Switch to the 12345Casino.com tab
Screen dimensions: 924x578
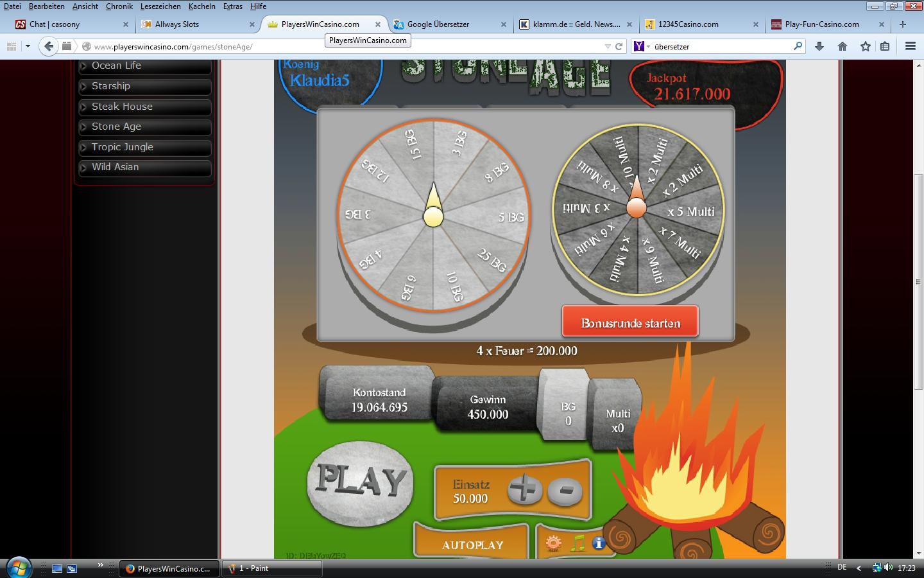[x=701, y=24]
